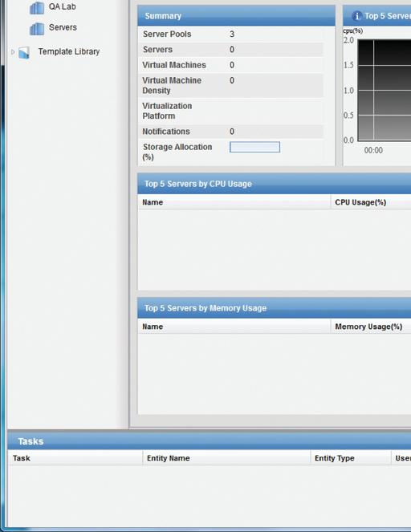Viewport: 411px width, 532px height.
Task: Expand the Template Library tree node
Action: pyautogui.click(x=13, y=52)
